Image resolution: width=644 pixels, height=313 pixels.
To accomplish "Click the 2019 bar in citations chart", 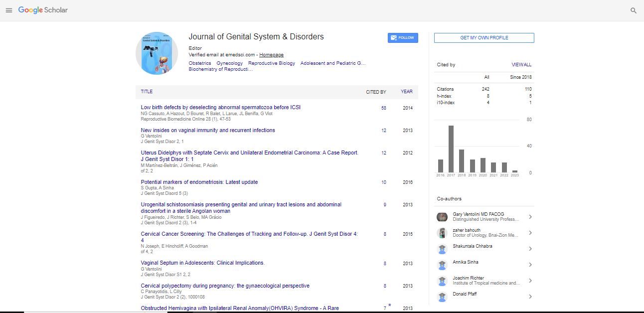I will [473, 166].
